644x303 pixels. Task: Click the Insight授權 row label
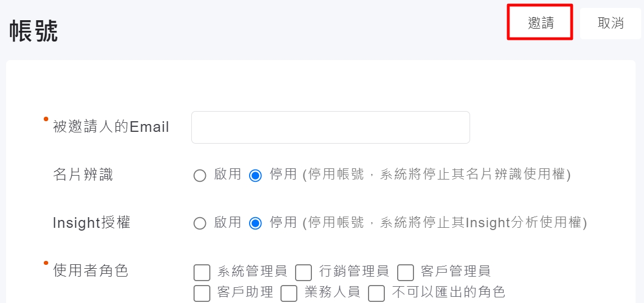point(91,223)
